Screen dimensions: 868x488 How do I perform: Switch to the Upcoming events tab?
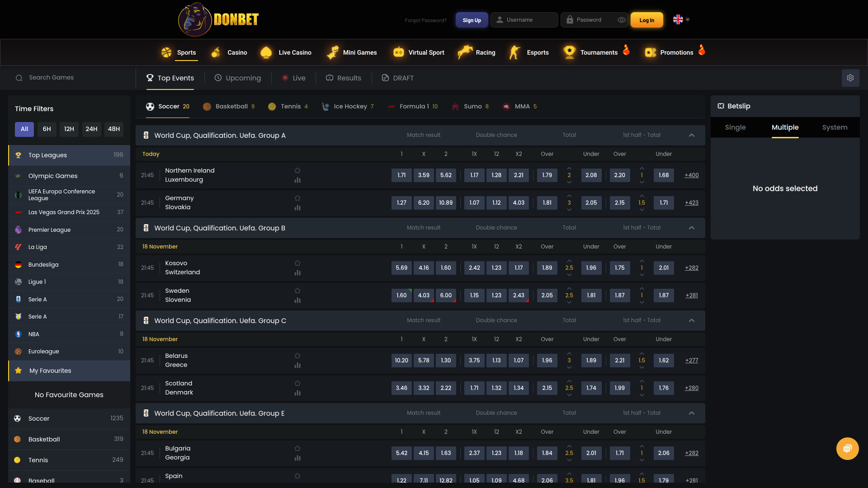[x=238, y=78]
